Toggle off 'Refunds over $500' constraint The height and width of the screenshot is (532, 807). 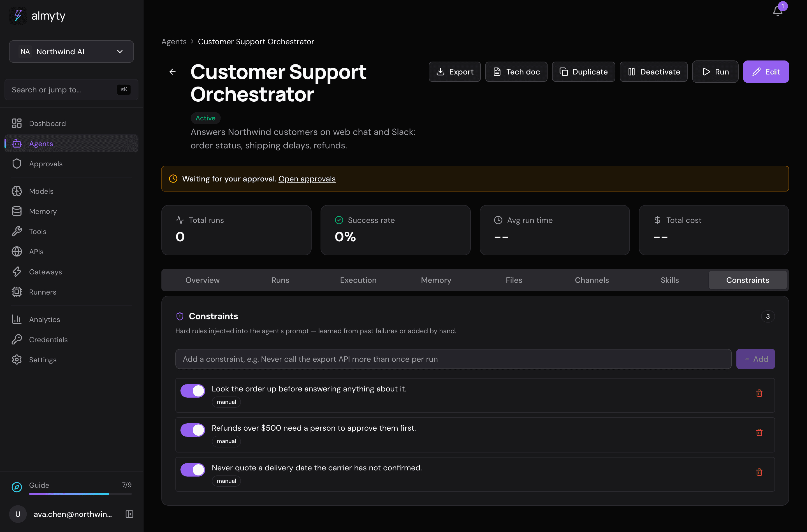(193, 430)
